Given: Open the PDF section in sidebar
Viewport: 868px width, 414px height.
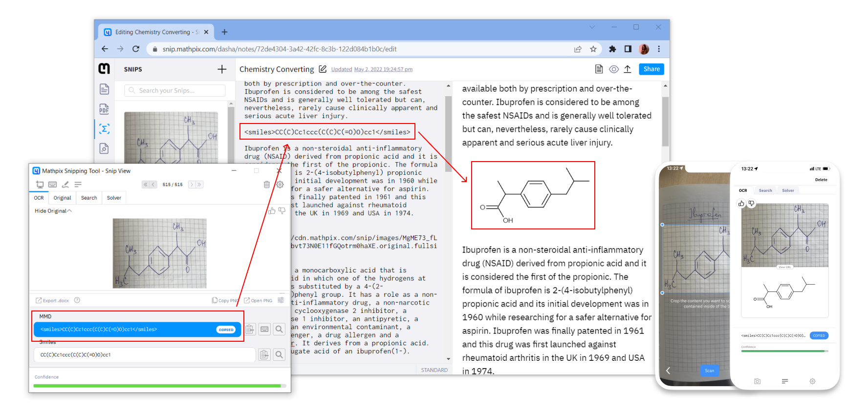Looking at the screenshot, I should (104, 109).
